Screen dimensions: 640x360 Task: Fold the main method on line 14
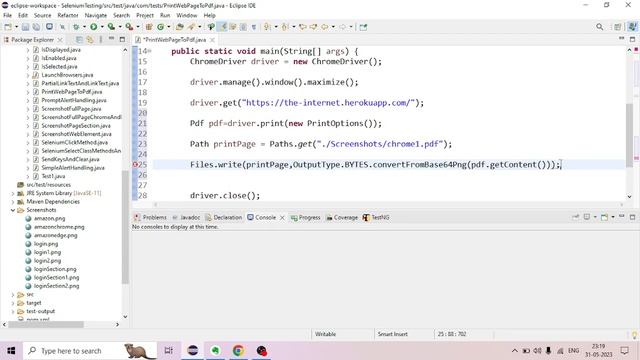[x=150, y=51]
